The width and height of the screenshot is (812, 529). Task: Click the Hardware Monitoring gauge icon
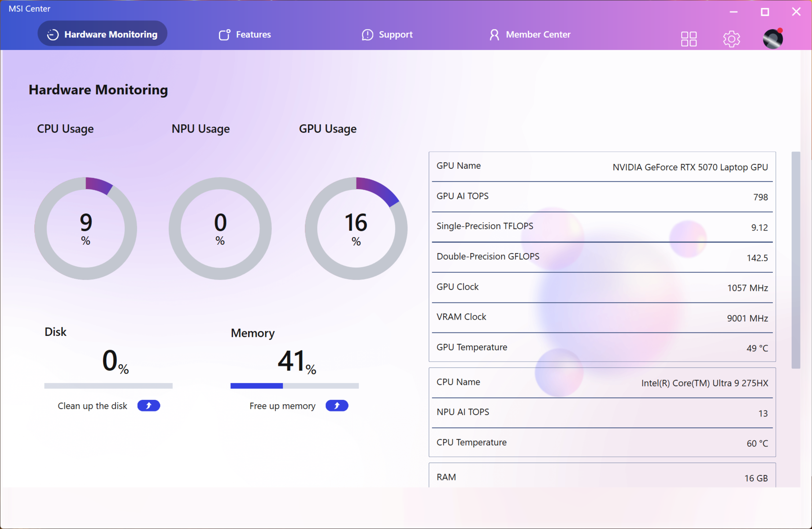click(x=53, y=34)
